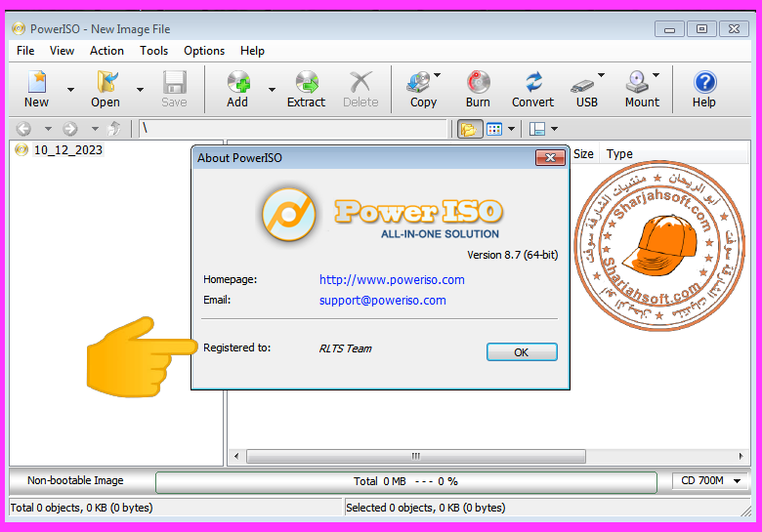Click the Non-bootable Image status label
Screen dimensions: 762x532
click(x=75, y=480)
